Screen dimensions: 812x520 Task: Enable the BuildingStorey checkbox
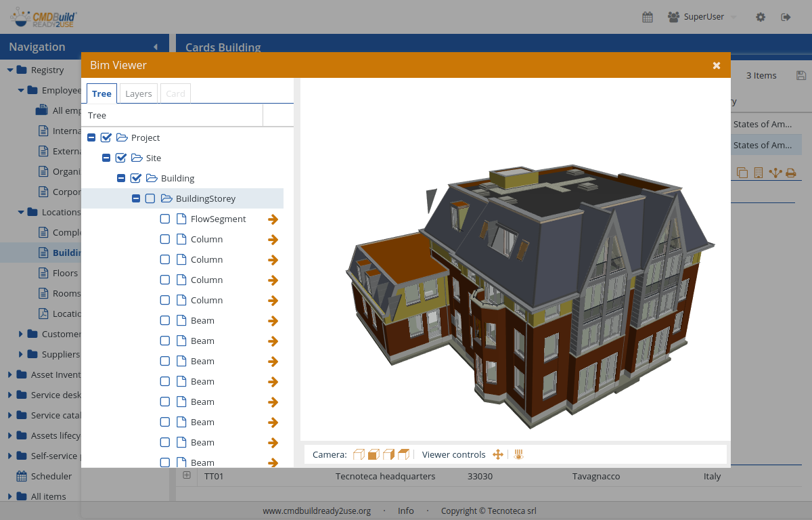150,199
